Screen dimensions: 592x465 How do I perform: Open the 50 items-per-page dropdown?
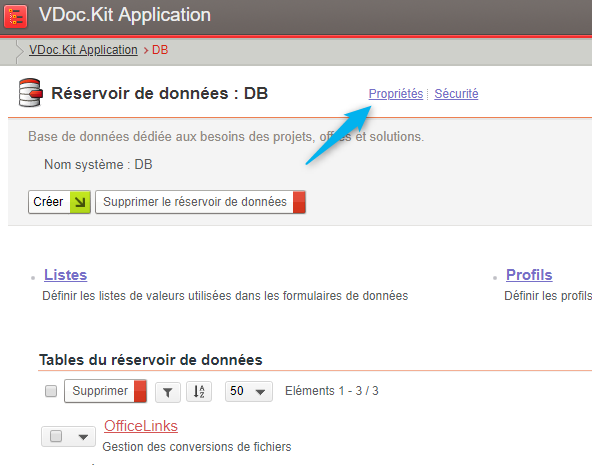coord(249,391)
